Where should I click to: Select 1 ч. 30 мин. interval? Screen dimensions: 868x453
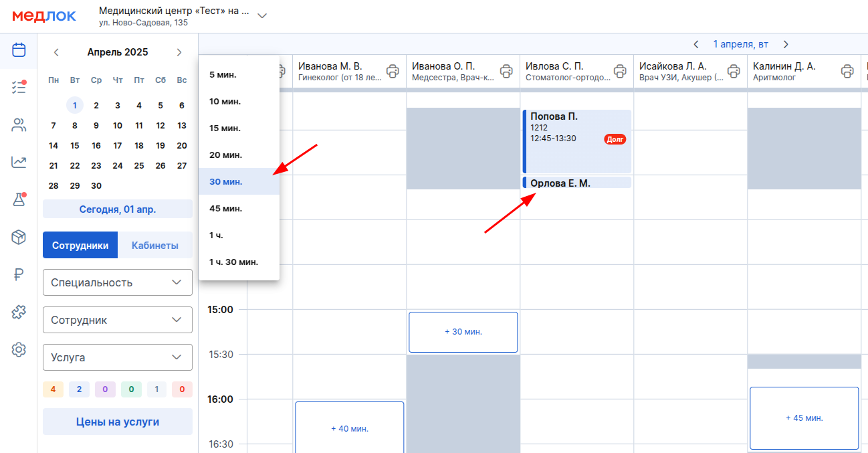point(239,262)
